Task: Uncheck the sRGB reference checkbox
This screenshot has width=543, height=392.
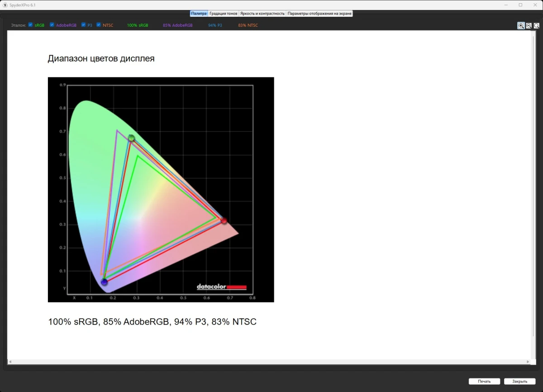Action: tap(30, 25)
